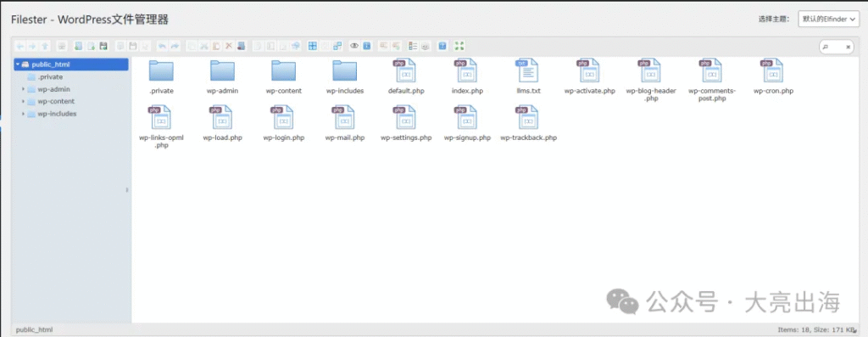Select the wp-load.php file icon

(222, 117)
